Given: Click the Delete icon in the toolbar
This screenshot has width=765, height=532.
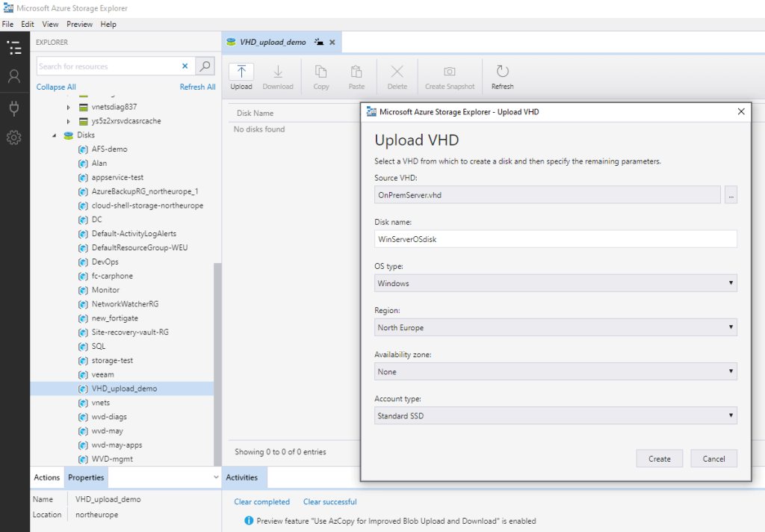Looking at the screenshot, I should tap(397, 74).
